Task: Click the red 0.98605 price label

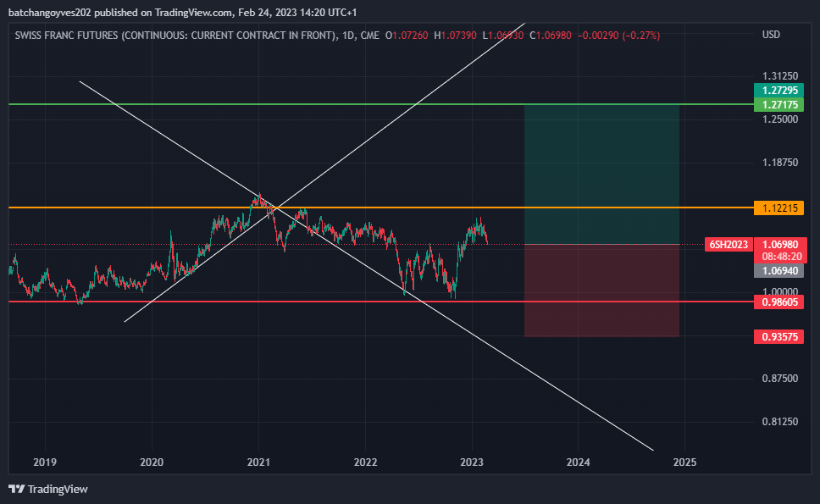Action: coord(778,302)
